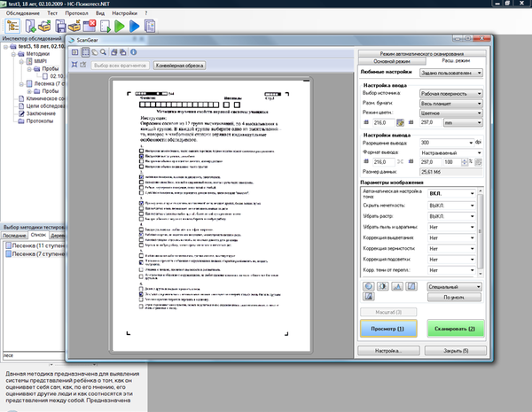The height and width of the screenshot is (412, 532).
Task: Open the ScanGear information icon
Action: [134, 52]
